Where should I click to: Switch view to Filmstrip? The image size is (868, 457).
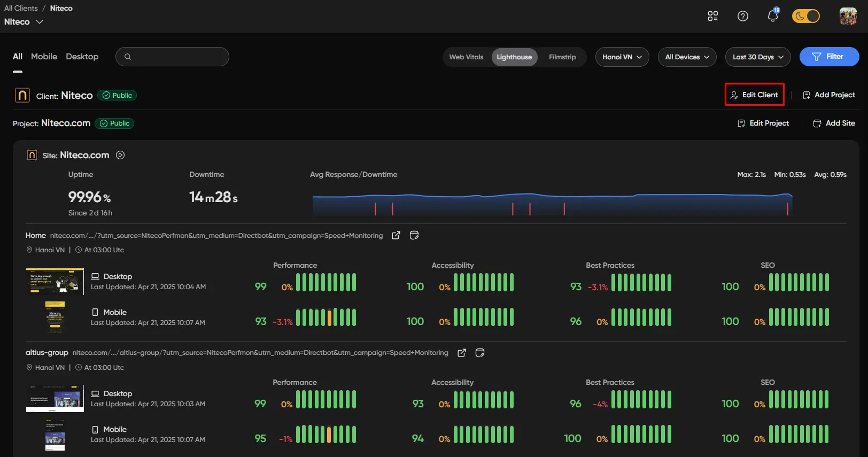coord(562,57)
